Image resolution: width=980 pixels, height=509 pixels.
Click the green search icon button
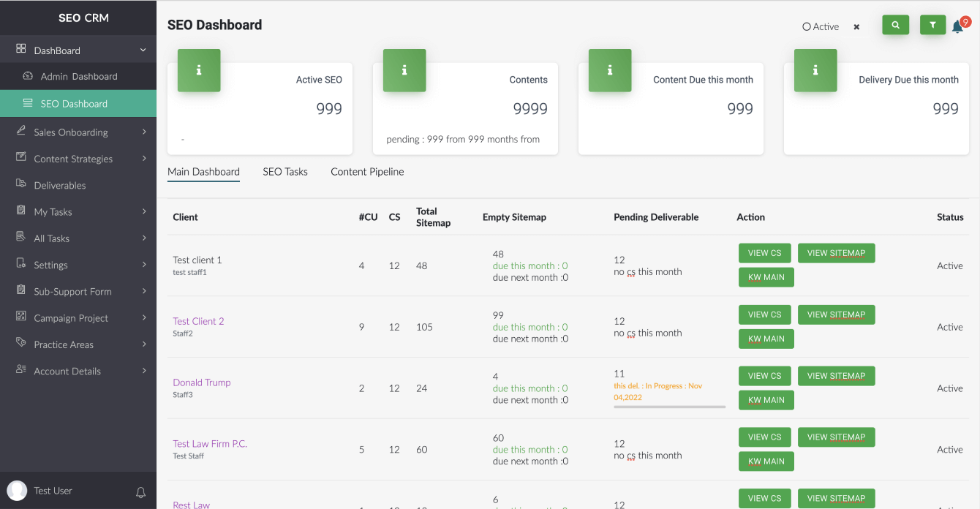(895, 25)
